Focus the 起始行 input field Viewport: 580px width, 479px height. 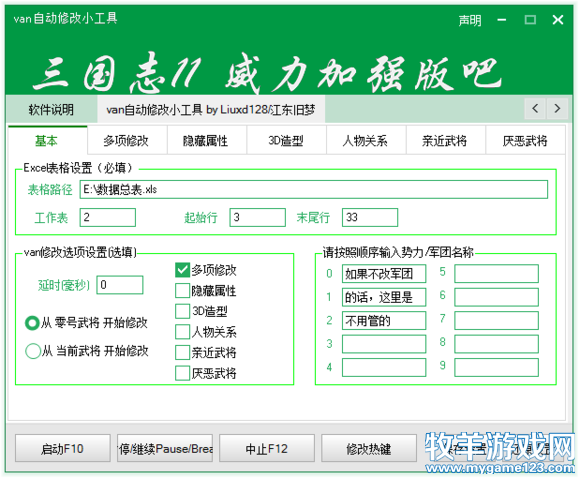point(257,217)
